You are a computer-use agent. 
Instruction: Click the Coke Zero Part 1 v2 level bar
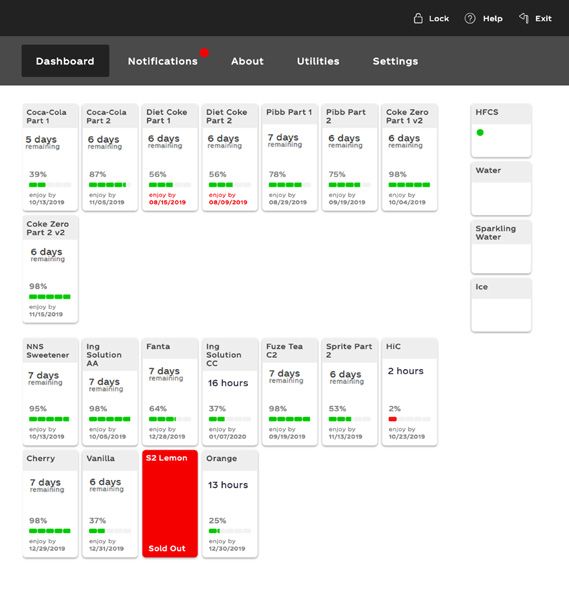(409, 185)
